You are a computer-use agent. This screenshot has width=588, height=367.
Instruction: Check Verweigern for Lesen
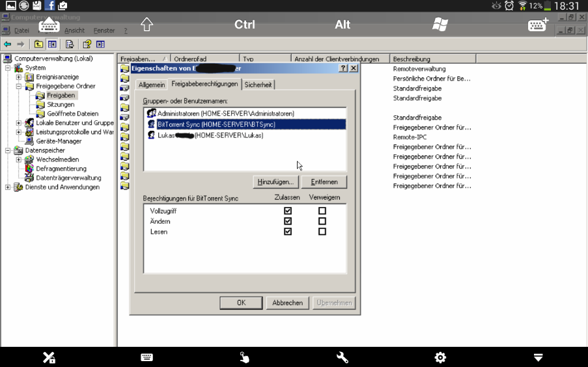pos(322,232)
